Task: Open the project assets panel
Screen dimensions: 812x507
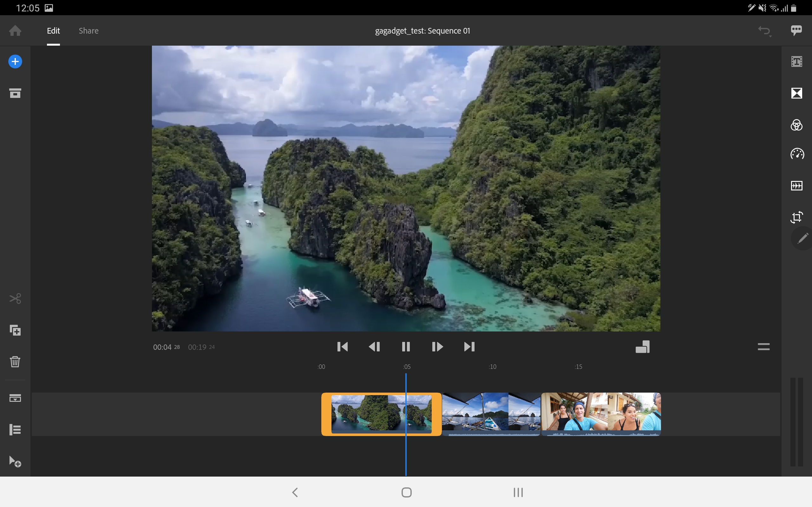Action: pos(15,93)
